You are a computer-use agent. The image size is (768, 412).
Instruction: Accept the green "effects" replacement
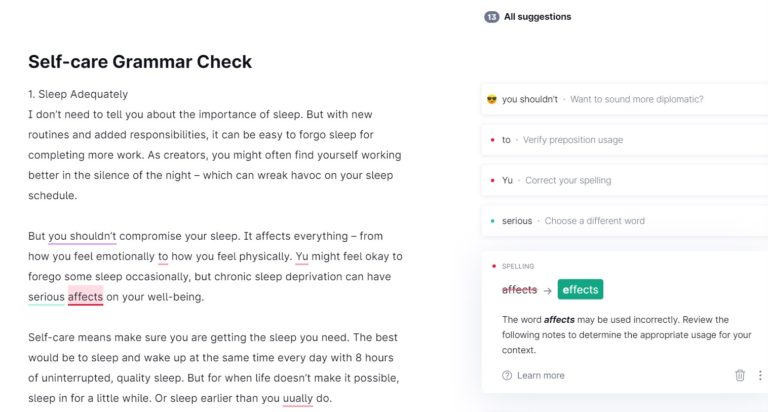pos(580,290)
